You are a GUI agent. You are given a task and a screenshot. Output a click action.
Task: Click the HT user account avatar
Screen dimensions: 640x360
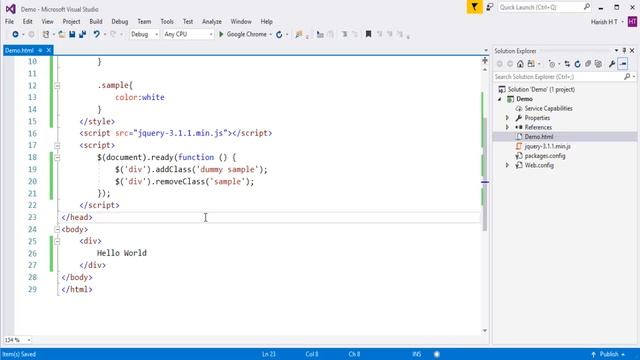pos(632,22)
